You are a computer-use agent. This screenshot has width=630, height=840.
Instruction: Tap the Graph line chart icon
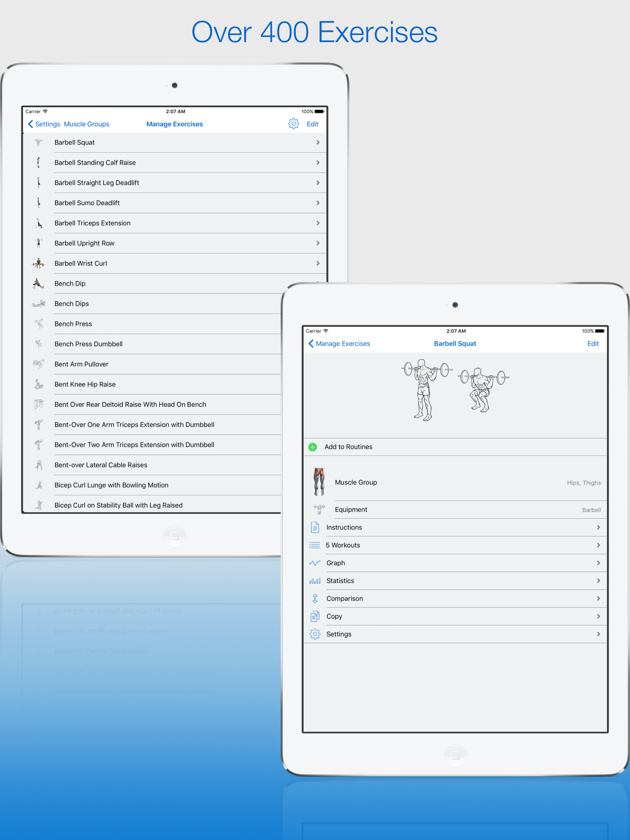coord(315,563)
